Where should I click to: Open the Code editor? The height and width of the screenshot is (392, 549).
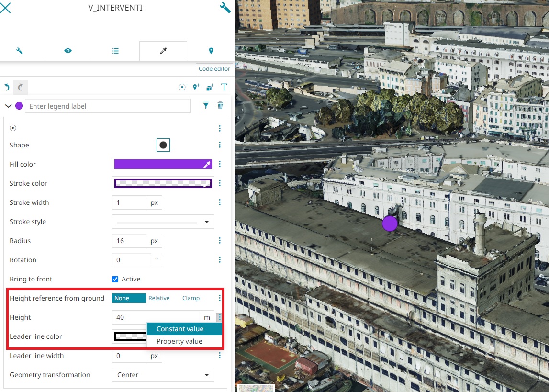(214, 69)
